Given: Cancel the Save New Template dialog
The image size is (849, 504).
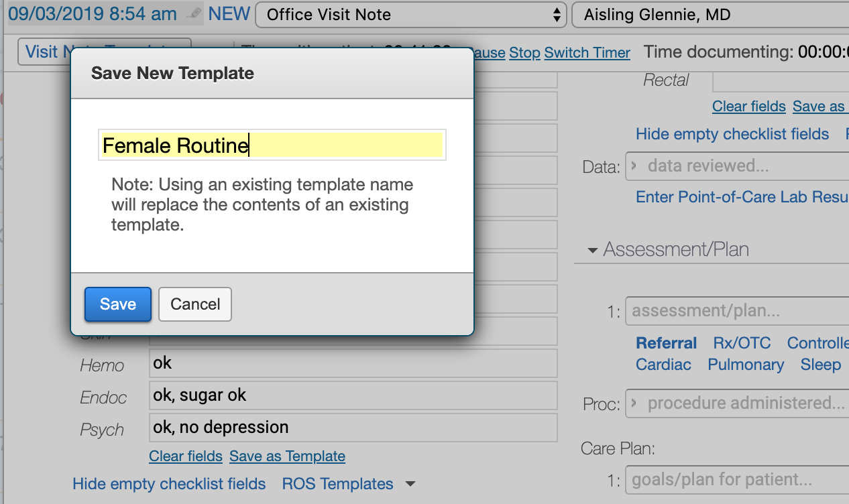Looking at the screenshot, I should pos(194,304).
